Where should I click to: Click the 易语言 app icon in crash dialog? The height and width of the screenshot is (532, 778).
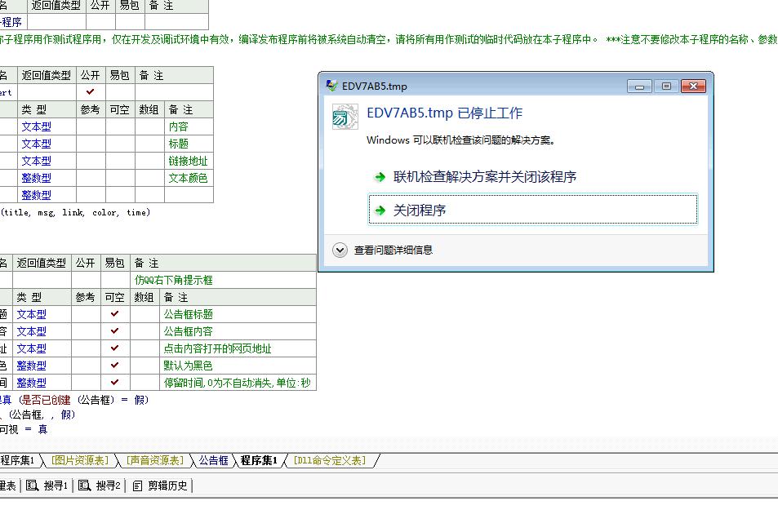point(345,117)
